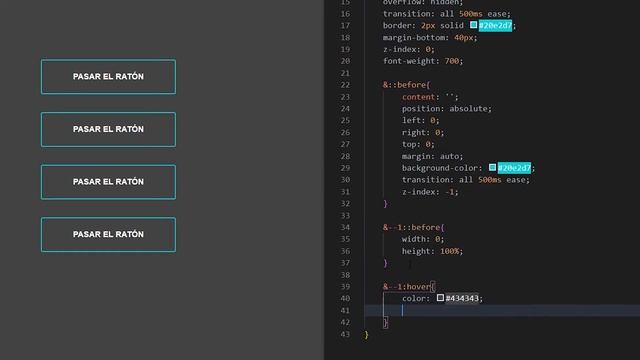Select line via line number 34
The image size is (640, 360).
tap(345, 227)
